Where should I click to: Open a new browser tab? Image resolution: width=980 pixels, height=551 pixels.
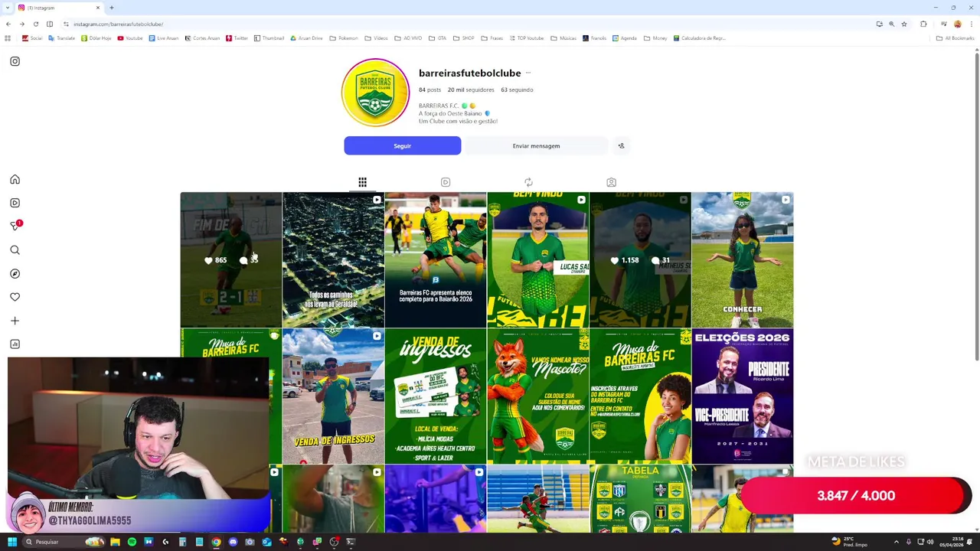(111, 8)
